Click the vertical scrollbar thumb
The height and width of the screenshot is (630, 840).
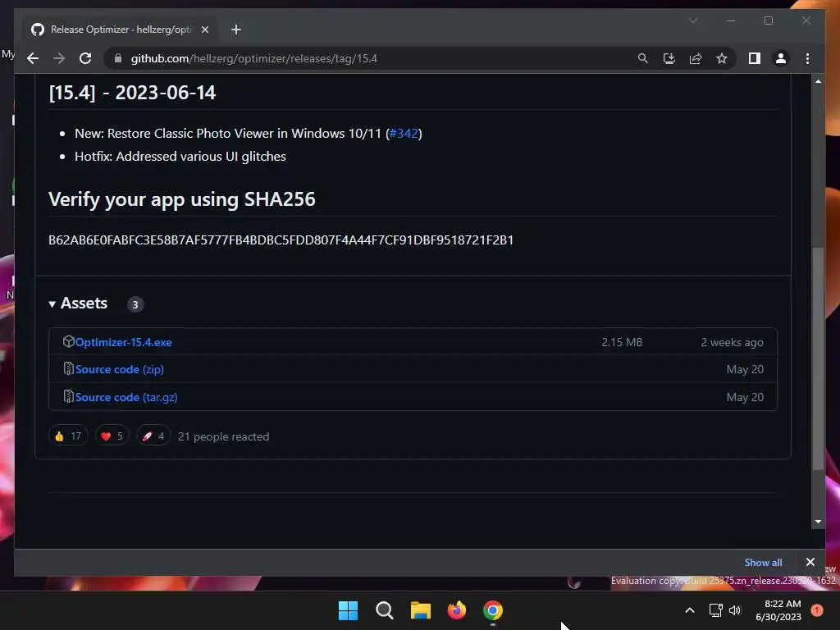818,359
